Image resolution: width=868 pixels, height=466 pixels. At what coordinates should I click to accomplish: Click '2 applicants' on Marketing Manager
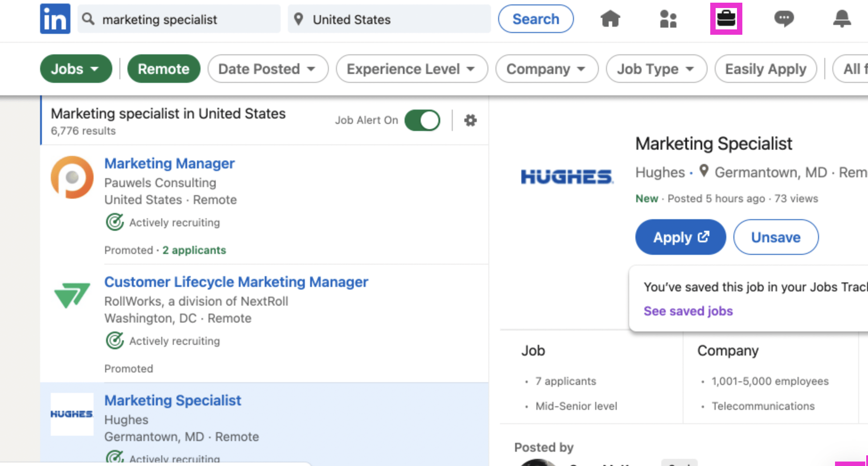coord(194,250)
